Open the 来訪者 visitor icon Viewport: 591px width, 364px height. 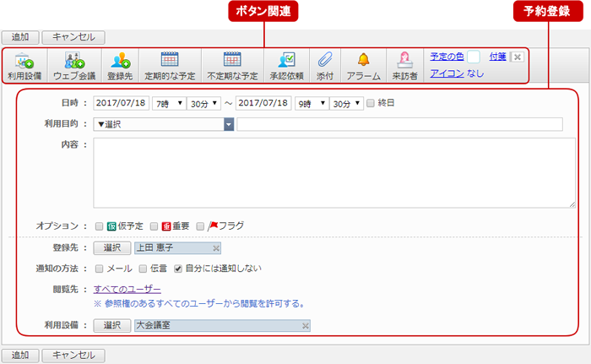(x=404, y=66)
